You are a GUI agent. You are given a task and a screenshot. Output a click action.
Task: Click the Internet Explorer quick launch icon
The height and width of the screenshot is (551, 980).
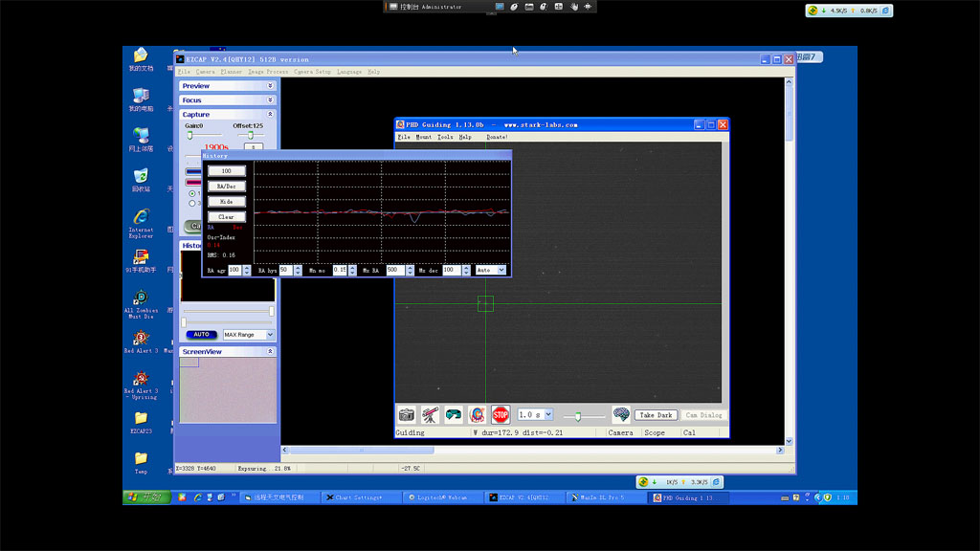click(x=197, y=497)
